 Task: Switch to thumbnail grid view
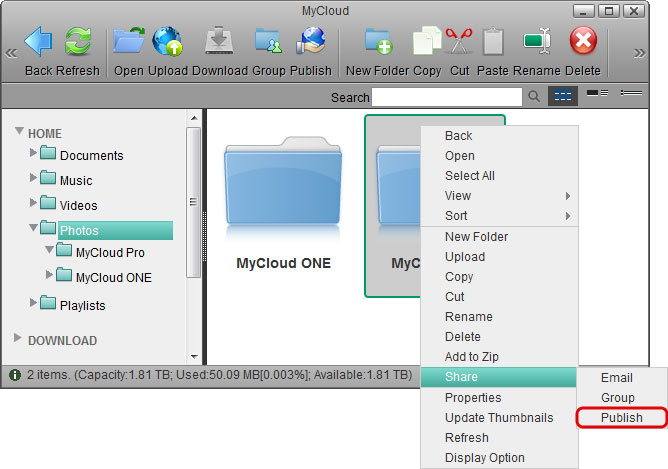click(564, 96)
